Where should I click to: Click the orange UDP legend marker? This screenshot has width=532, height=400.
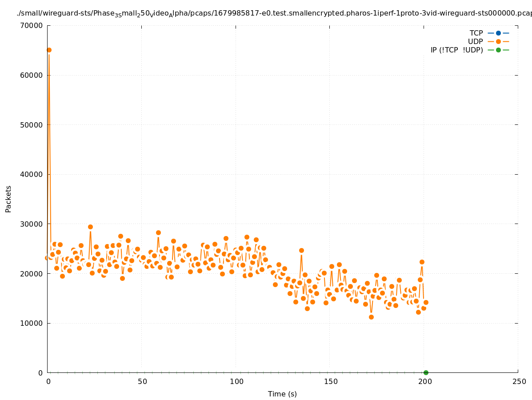click(498, 41)
